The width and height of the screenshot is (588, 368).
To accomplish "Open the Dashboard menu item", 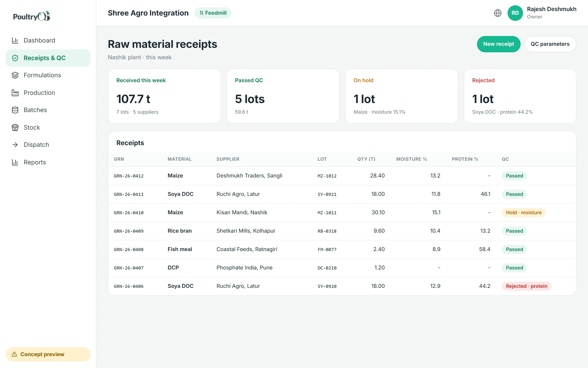I will coord(48,40).
